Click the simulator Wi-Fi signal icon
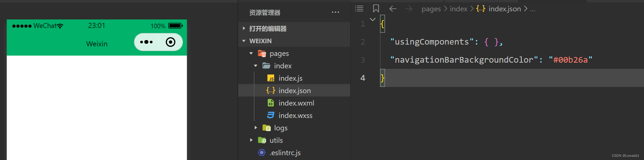Viewport: 644px width, 160px height. click(x=60, y=26)
